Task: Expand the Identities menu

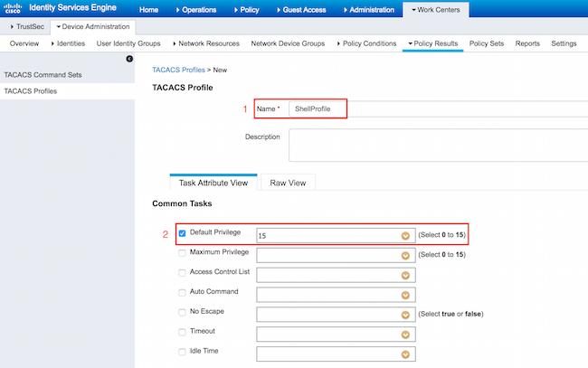Action: (x=68, y=43)
